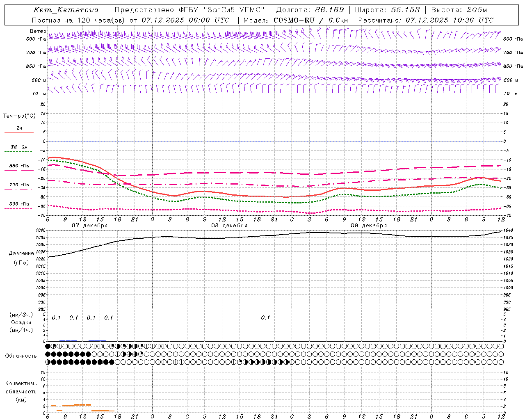Click the first circle in the bottom cloudiness row

(x=48, y=362)
